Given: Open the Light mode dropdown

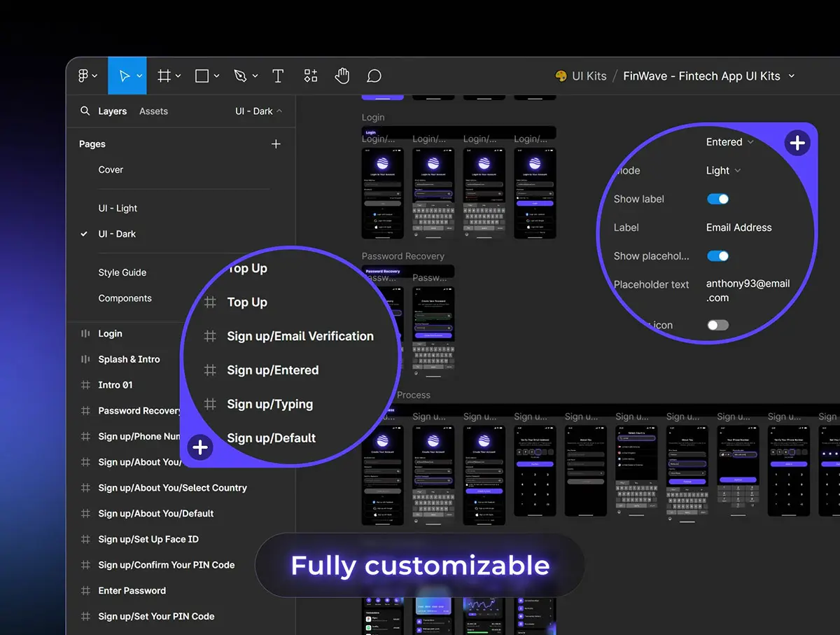Looking at the screenshot, I should pos(723,171).
